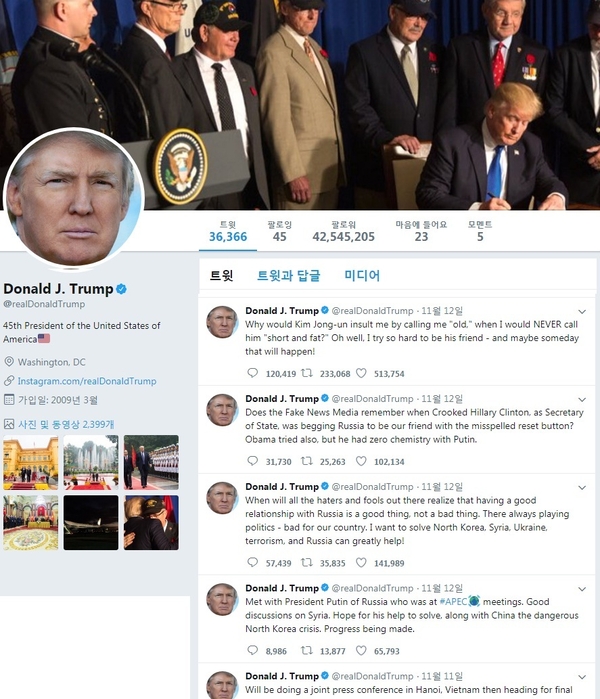Image resolution: width=600 pixels, height=699 pixels.
Task: Retweet the Fake News Media tweet
Action: pos(307,461)
